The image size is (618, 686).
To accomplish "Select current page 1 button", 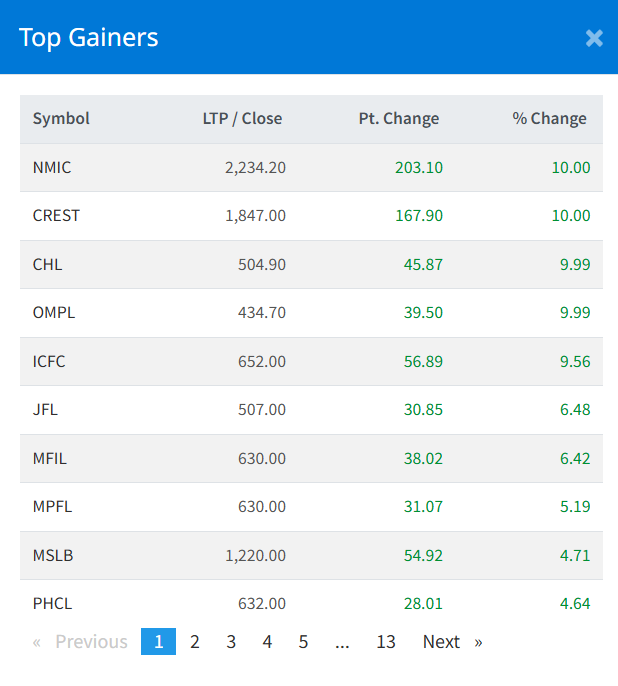I will coord(158,642).
